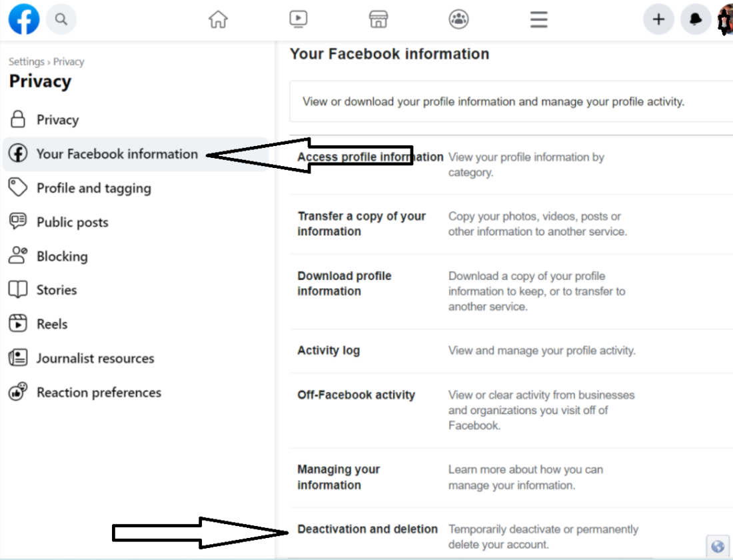Open Reaction preferences in sidebar
The width and height of the screenshot is (733, 560).
click(100, 393)
